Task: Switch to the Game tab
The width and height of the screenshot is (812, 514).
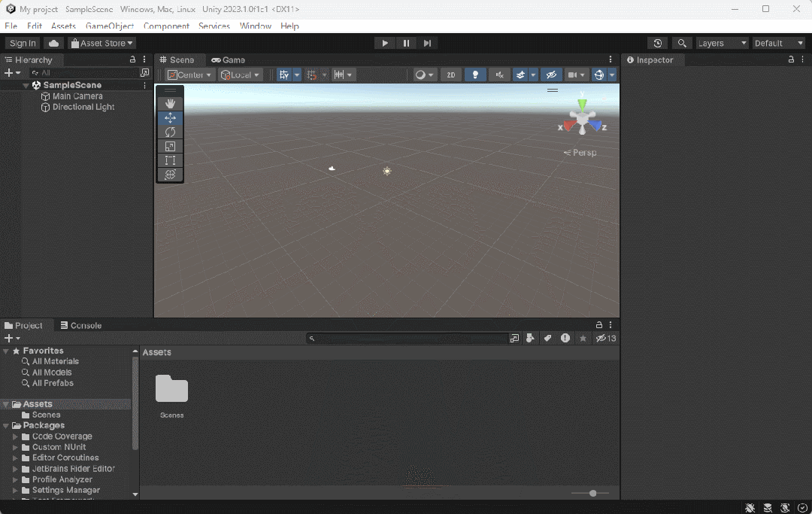Action: pyautogui.click(x=229, y=60)
